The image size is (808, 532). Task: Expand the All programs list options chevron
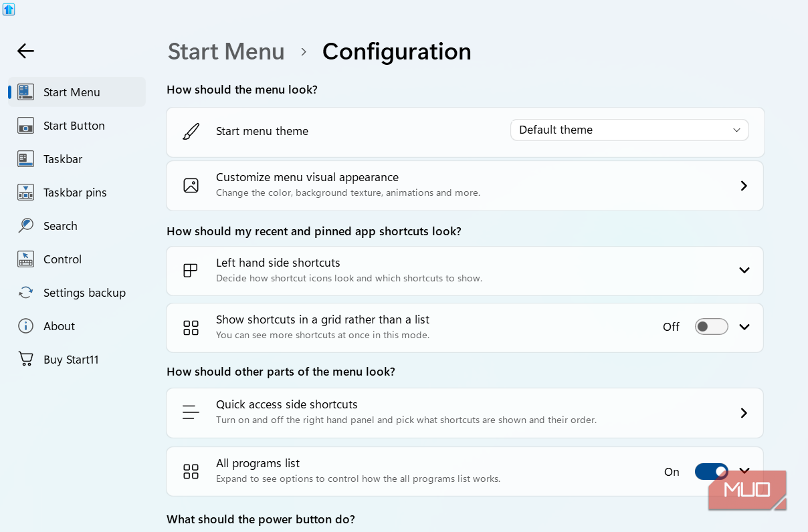[744, 471]
